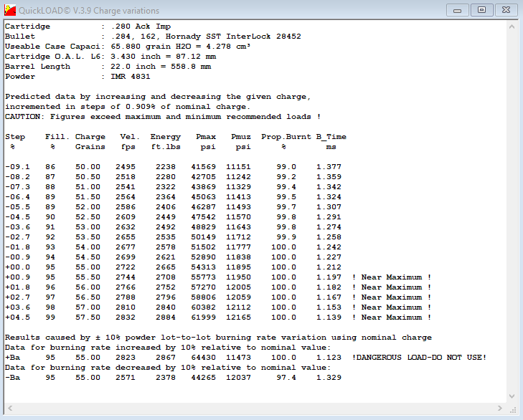Click the nominal Pmax '54313'
This screenshot has height=420, width=523.
pyautogui.click(x=204, y=267)
